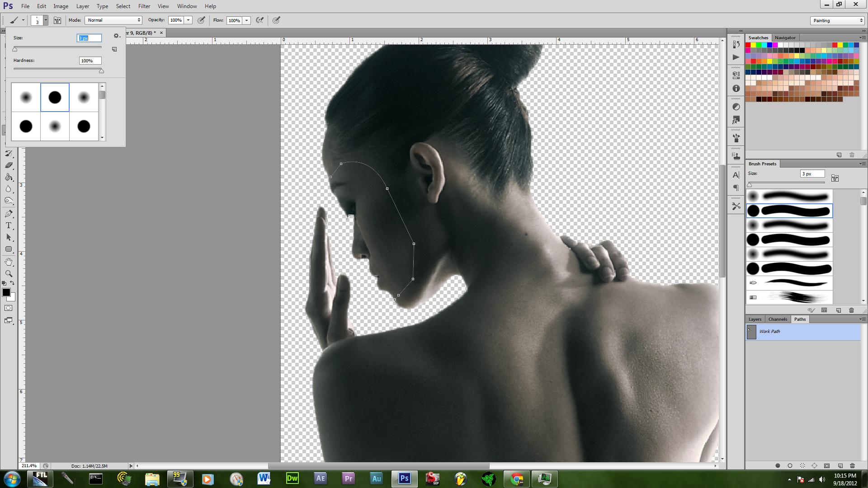Create new path in Paths panel
The image size is (868, 488).
(x=840, y=465)
